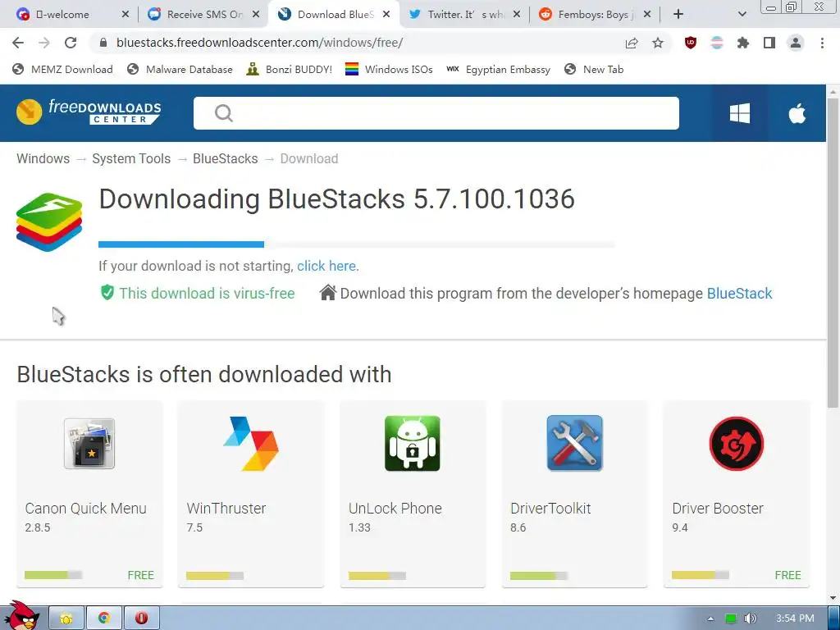The height and width of the screenshot is (630, 840).
Task: Go to the Windows breadcrumb
Action: [x=43, y=159]
